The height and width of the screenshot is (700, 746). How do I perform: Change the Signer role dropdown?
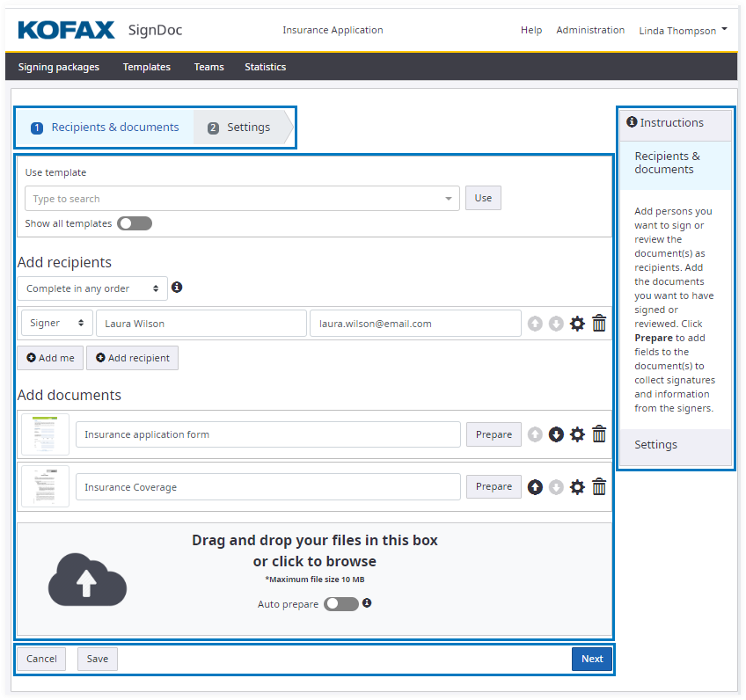click(56, 324)
